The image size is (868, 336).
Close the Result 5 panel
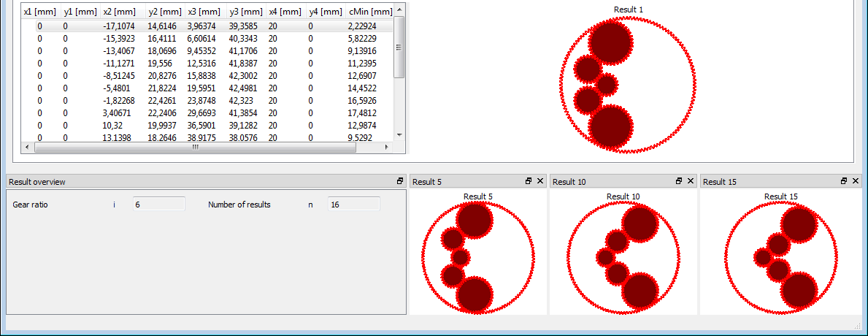(540, 181)
